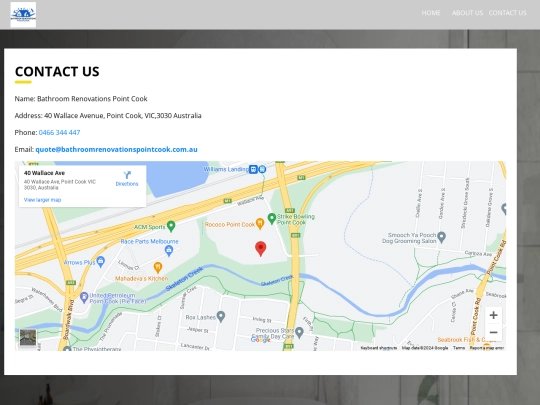Viewport: 540px width, 405px height.
Task: Click the Mahadeva's Kitchen restaurant marker
Action: [158, 268]
